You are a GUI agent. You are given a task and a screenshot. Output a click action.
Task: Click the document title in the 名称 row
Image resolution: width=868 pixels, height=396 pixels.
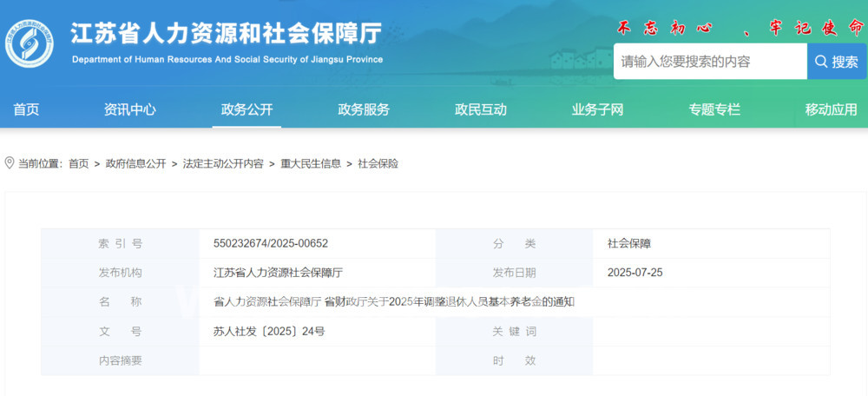(x=394, y=302)
